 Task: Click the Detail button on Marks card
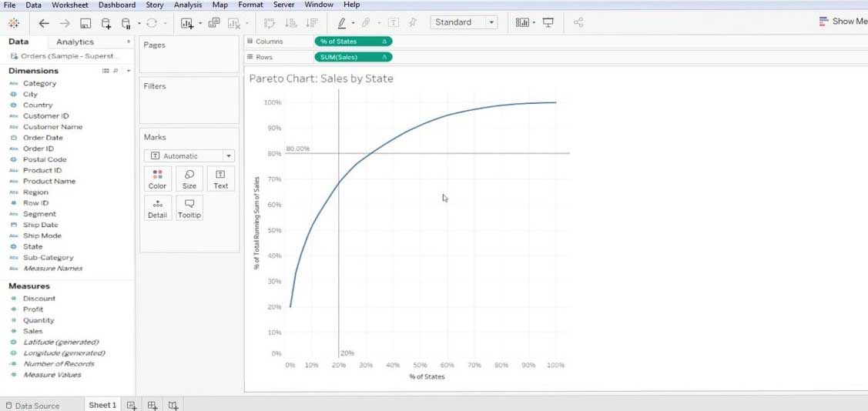tap(157, 209)
